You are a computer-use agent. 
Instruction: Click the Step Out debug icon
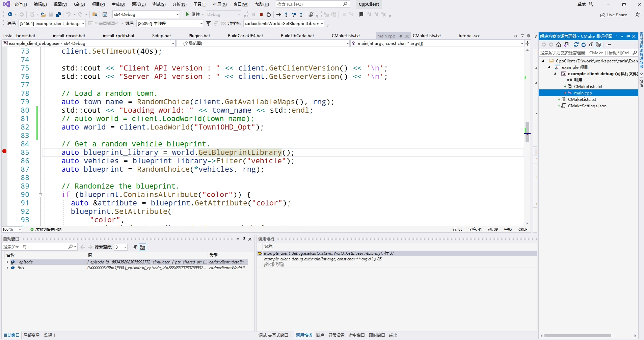click(x=301, y=15)
